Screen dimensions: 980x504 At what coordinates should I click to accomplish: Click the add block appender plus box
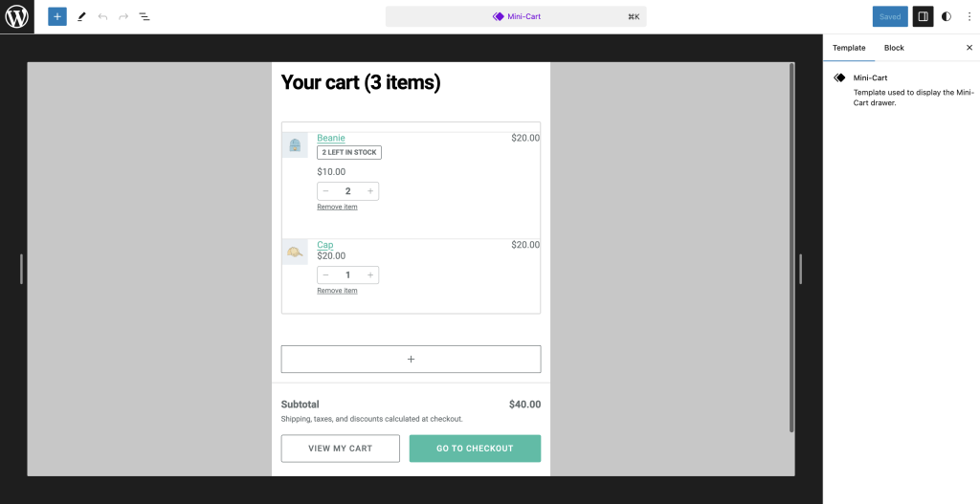point(411,360)
